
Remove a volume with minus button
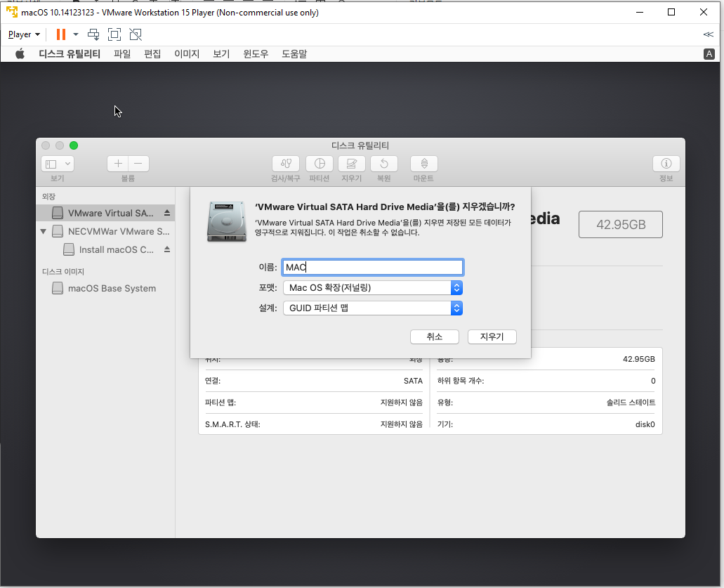click(x=138, y=164)
